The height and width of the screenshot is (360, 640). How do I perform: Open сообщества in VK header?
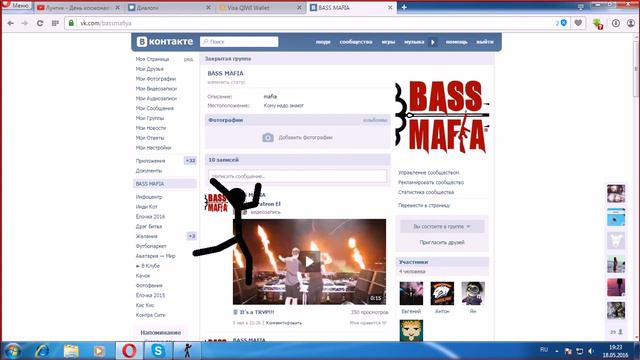356,42
